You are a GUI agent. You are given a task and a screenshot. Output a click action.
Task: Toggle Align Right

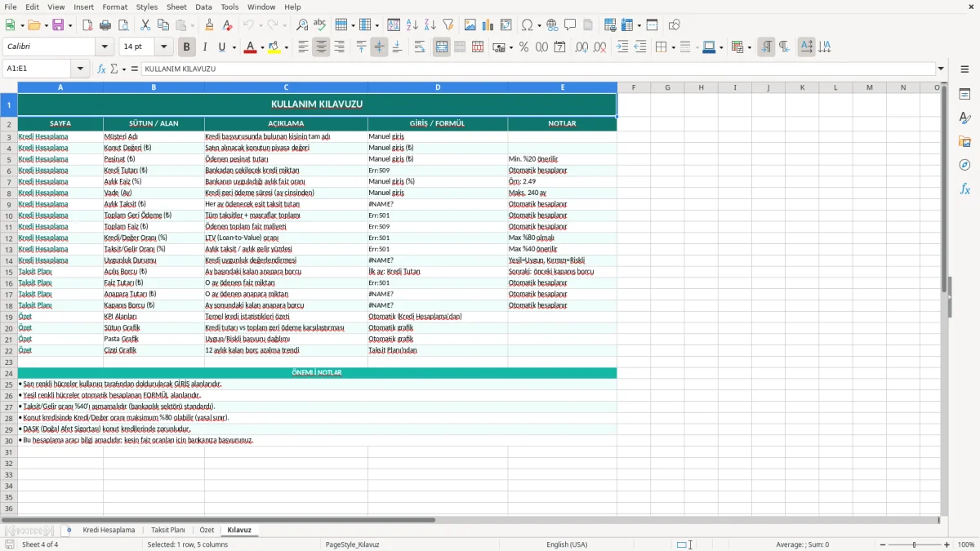(x=339, y=47)
